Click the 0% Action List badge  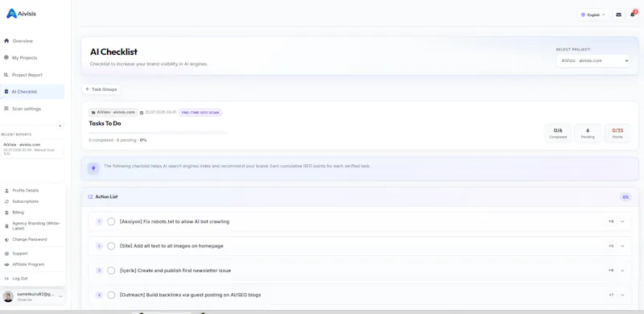pyautogui.click(x=625, y=197)
